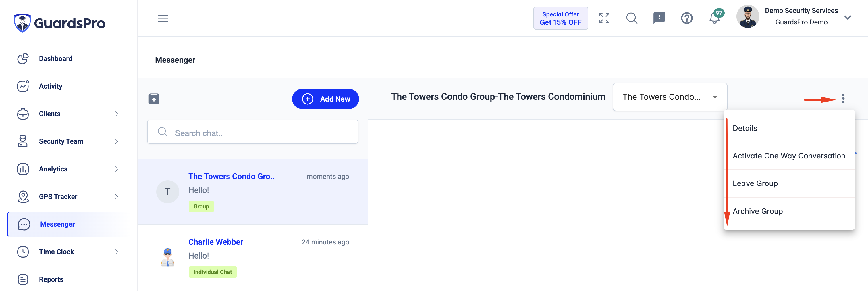Open the hamburger sidebar toggle menu
Screen dimensions: 868x291
pos(163,18)
